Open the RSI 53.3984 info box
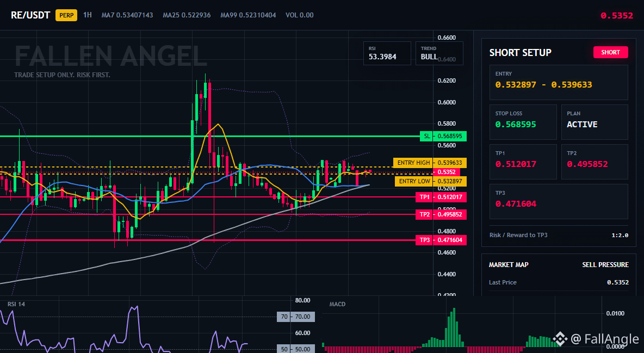Viewport: 644px width, 353px height. point(387,53)
